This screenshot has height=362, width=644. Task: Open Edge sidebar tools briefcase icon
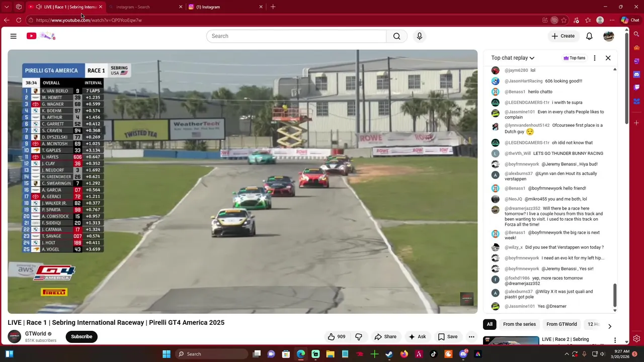point(636,48)
